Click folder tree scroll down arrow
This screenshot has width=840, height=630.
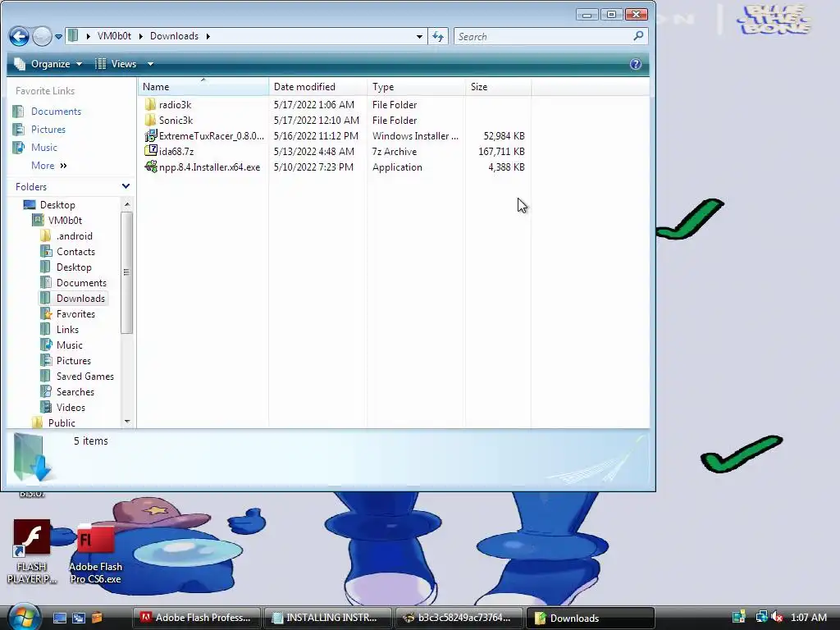tap(127, 422)
